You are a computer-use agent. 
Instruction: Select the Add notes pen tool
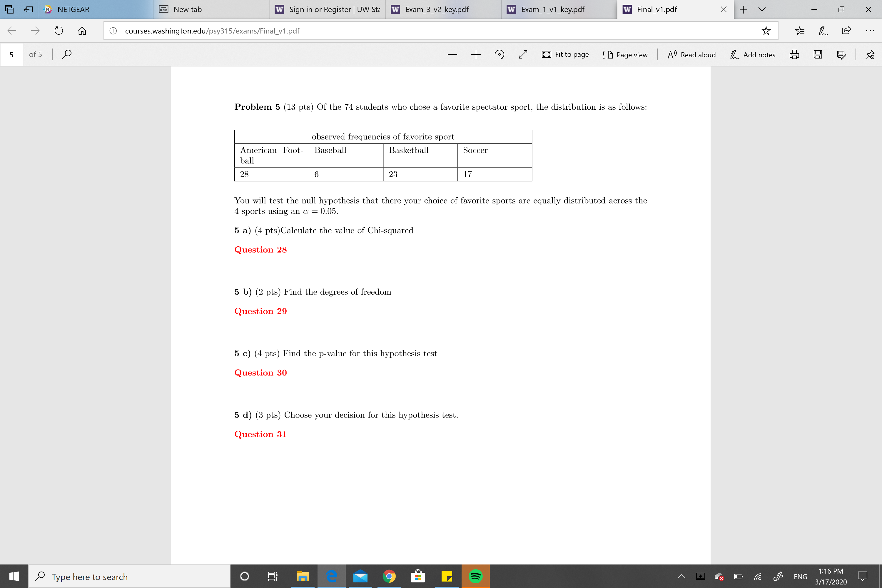tap(752, 54)
